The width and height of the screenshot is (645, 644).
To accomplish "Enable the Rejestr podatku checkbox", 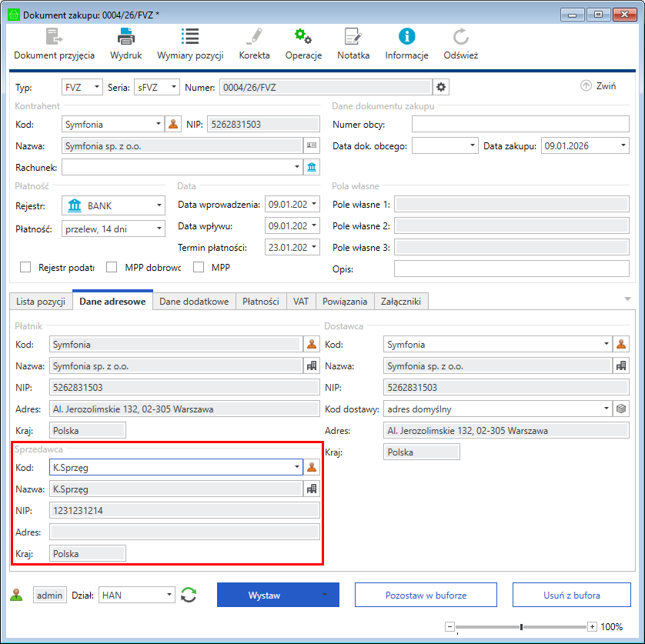I will 25,267.
